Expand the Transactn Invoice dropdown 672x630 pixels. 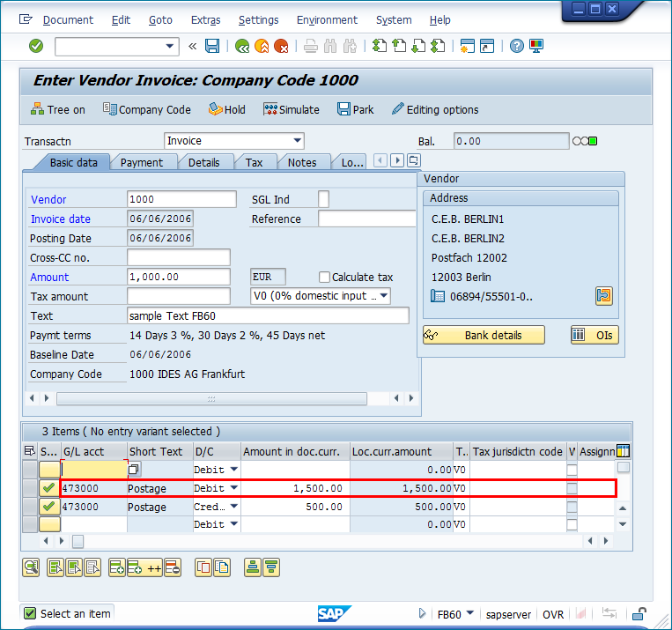pos(297,141)
